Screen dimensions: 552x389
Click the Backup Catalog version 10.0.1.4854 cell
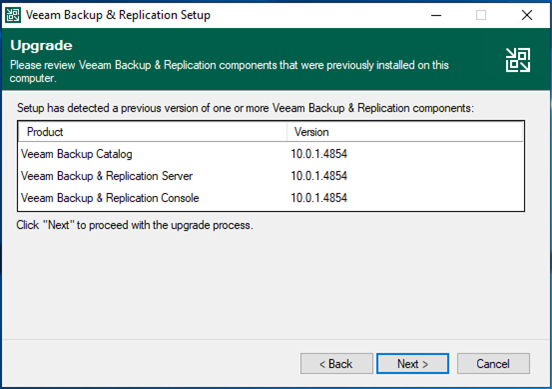coord(319,154)
